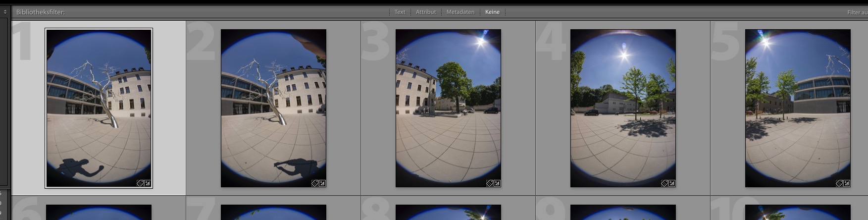Select the silver tree sculpture photo 1
The width and height of the screenshot is (868, 220).
(x=99, y=108)
